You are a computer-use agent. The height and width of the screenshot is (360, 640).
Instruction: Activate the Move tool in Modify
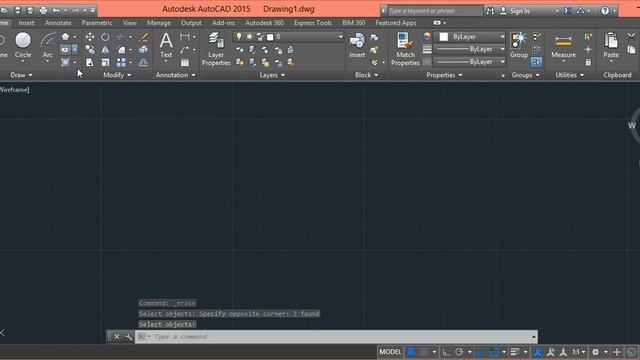pyautogui.click(x=90, y=37)
